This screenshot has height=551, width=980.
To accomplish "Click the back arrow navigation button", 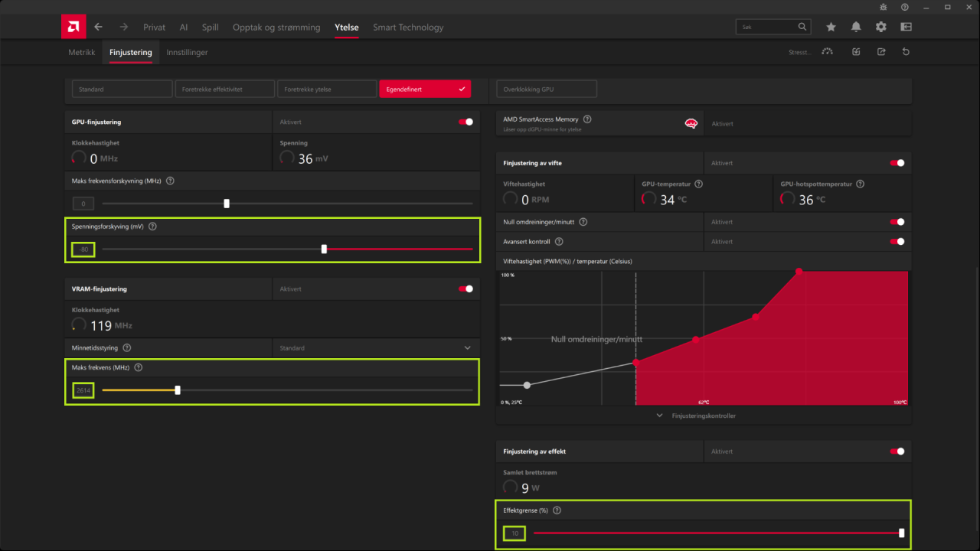I will [x=98, y=27].
